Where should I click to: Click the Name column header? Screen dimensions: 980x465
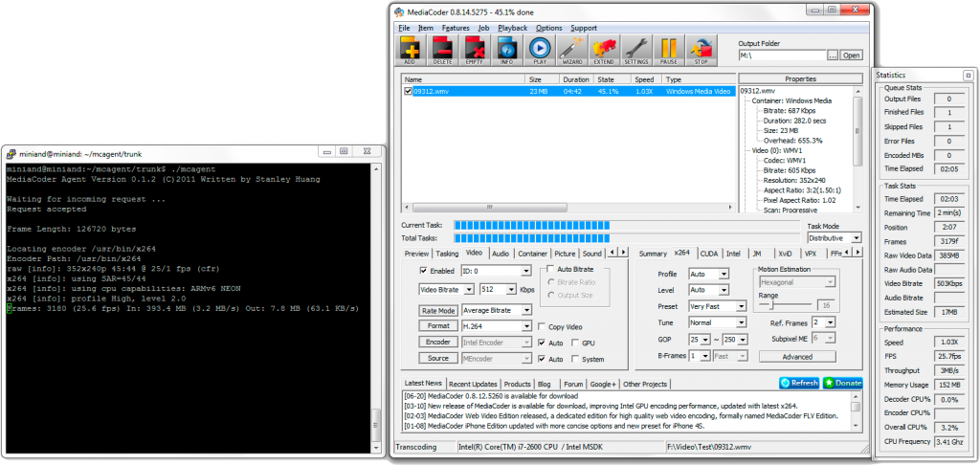click(464, 79)
